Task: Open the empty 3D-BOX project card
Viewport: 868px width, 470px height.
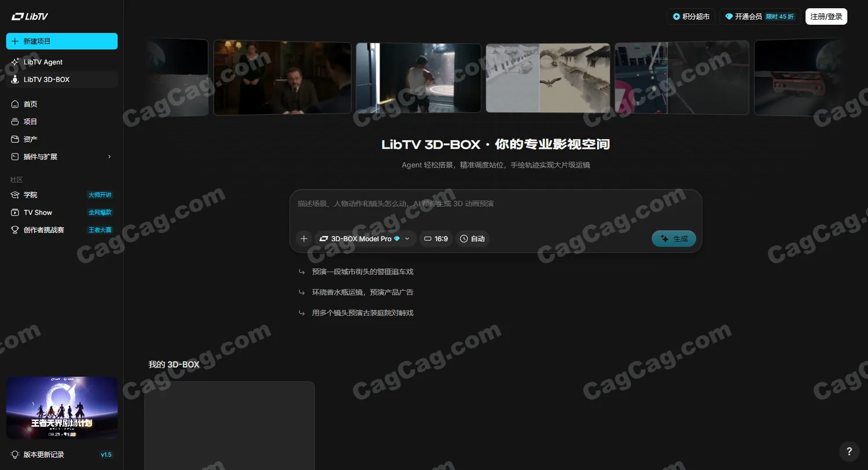Action: click(x=230, y=425)
